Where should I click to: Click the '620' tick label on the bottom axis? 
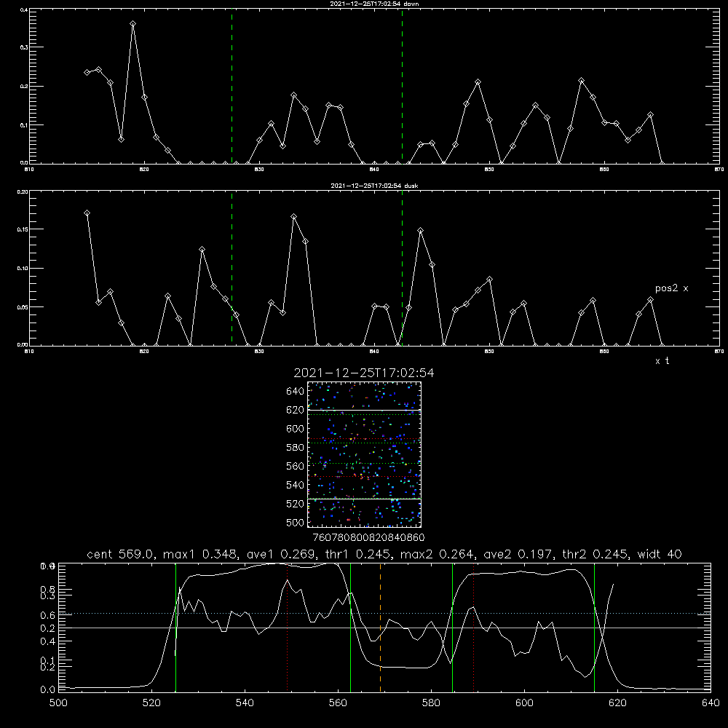tap(617, 703)
